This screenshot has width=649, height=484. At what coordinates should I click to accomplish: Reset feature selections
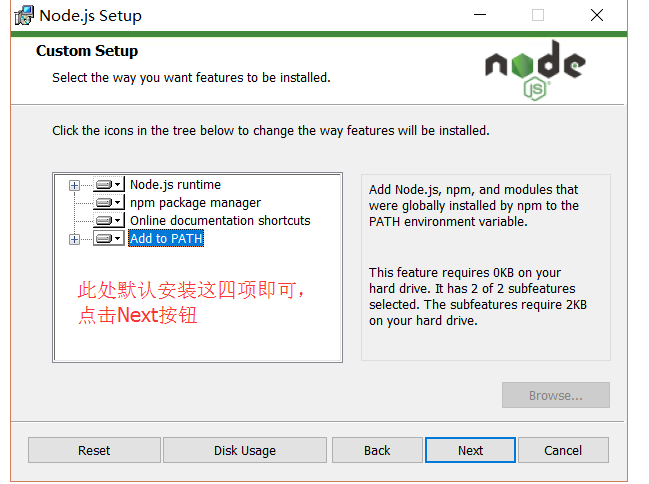[x=94, y=450]
